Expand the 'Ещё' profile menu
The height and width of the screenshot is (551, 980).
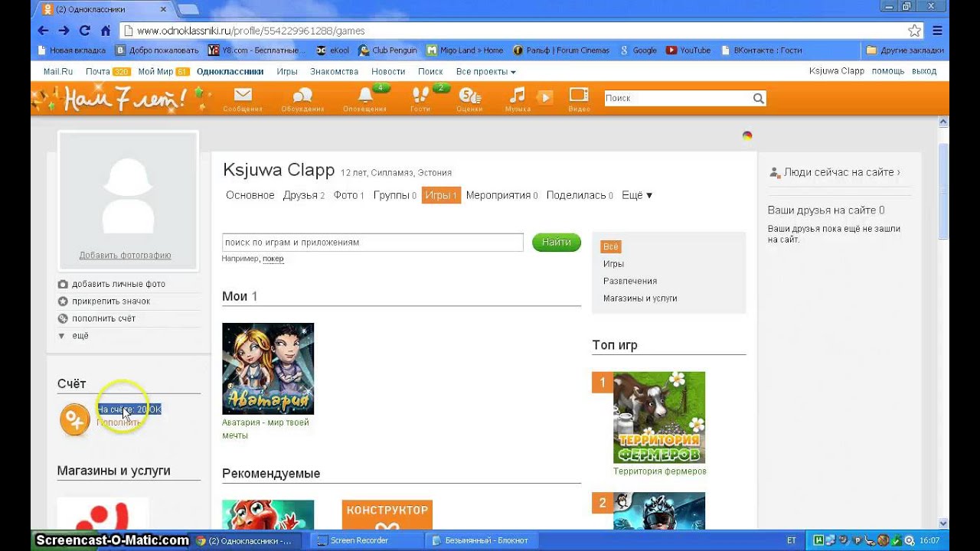pos(637,195)
